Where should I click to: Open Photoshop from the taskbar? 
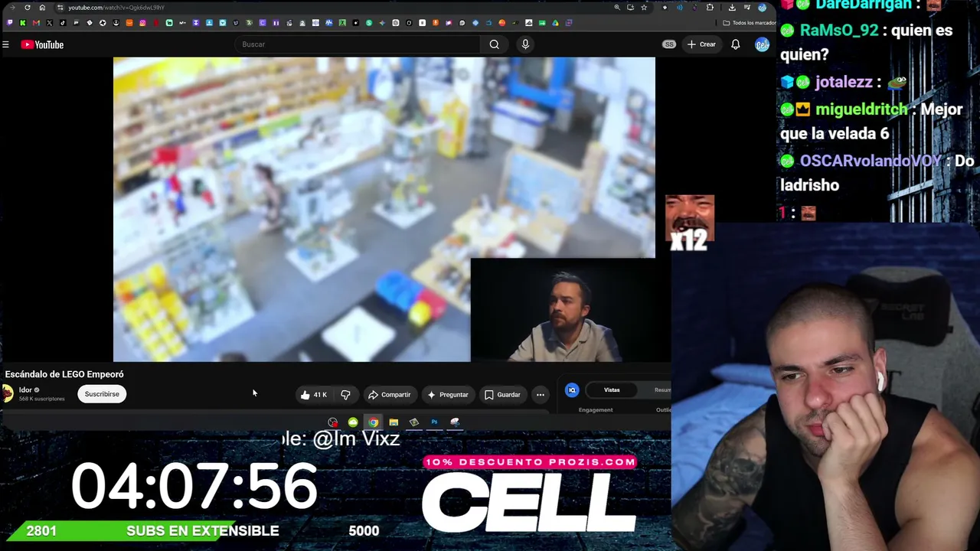coord(434,422)
